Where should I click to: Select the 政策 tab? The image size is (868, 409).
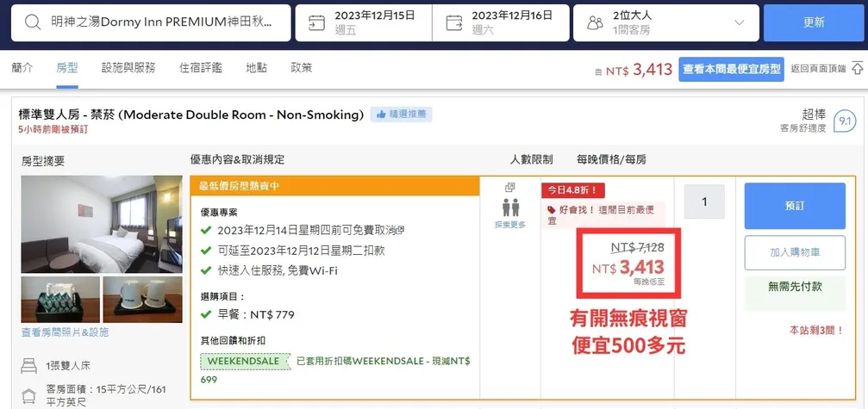pos(301,68)
